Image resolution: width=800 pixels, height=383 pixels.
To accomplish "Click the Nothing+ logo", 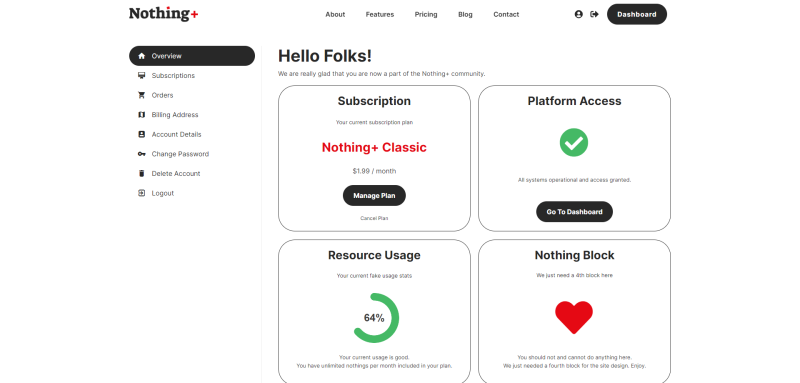I will [163, 14].
